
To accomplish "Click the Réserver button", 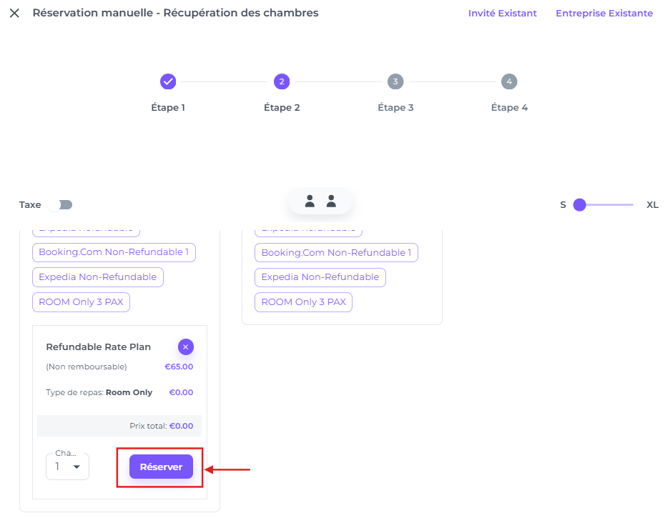I will pos(161,467).
